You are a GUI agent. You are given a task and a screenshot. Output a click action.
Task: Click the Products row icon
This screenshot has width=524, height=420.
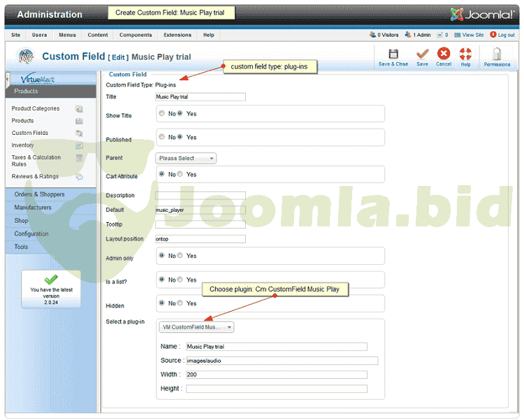(x=79, y=121)
